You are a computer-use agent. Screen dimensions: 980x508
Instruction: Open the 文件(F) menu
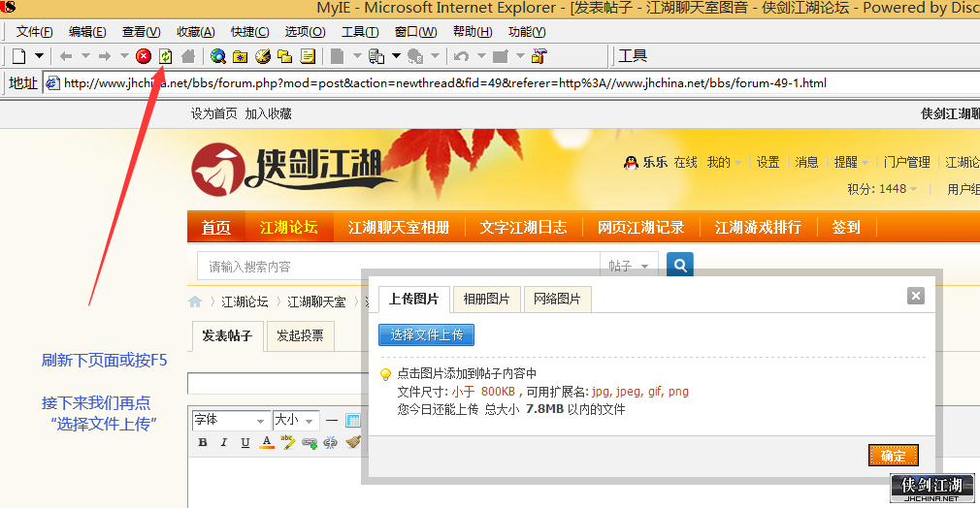click(x=34, y=32)
